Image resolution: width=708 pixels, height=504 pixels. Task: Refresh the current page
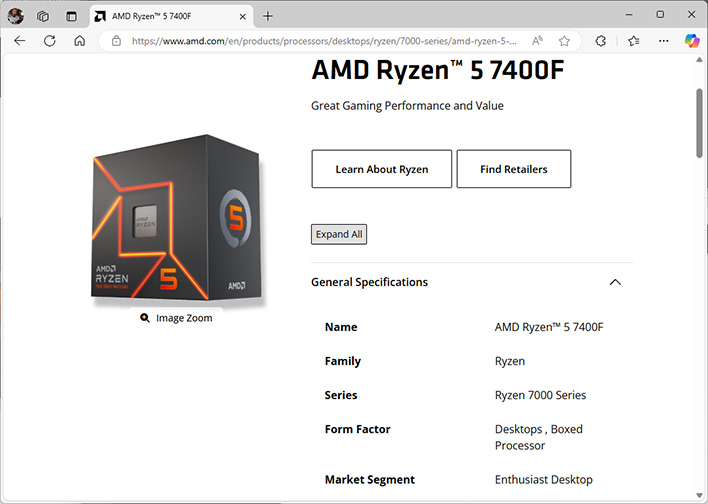50,41
